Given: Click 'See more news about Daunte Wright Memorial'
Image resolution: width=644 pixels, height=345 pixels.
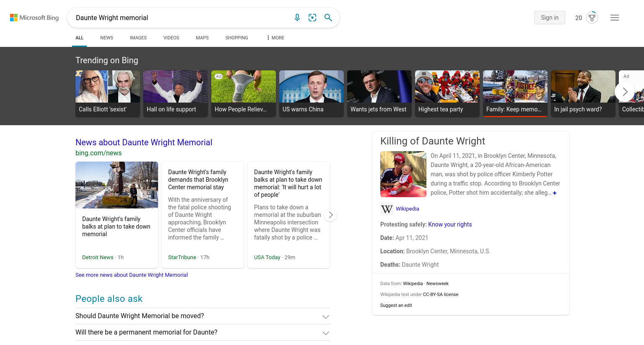Looking at the screenshot, I should coord(132,275).
